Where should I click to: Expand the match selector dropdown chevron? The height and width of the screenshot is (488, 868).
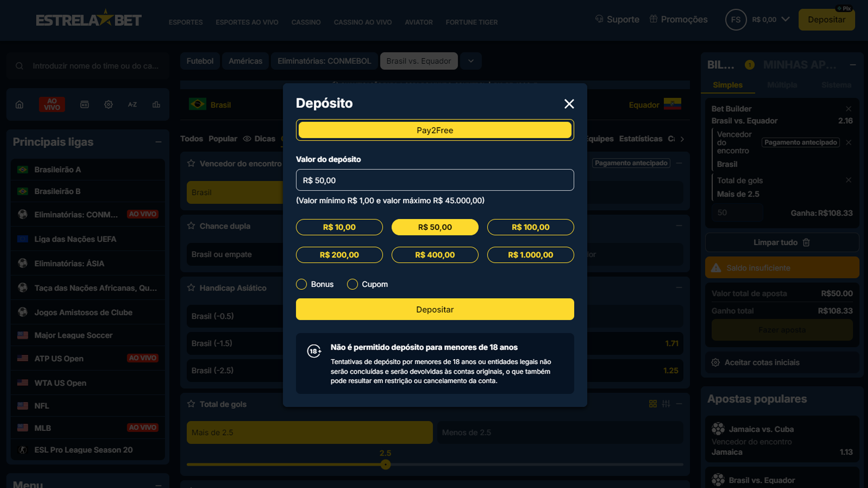(x=471, y=61)
